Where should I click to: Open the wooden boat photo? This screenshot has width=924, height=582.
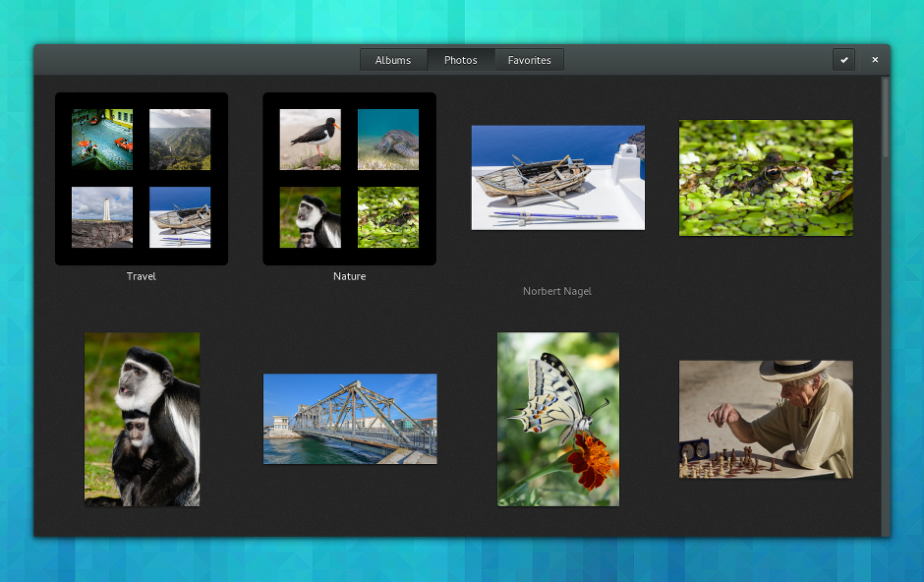pos(558,177)
